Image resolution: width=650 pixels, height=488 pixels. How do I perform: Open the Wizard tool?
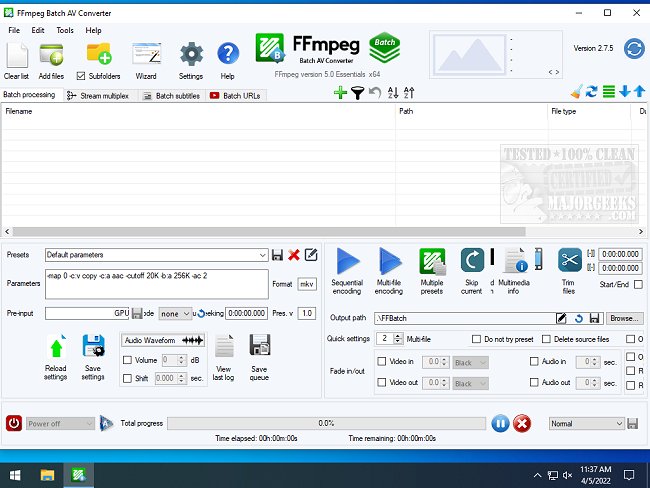[x=146, y=54]
